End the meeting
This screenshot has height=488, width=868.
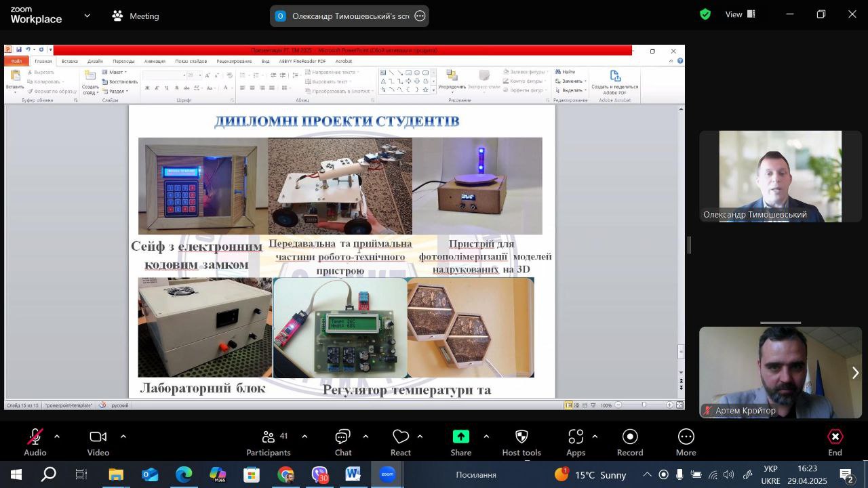pos(835,437)
